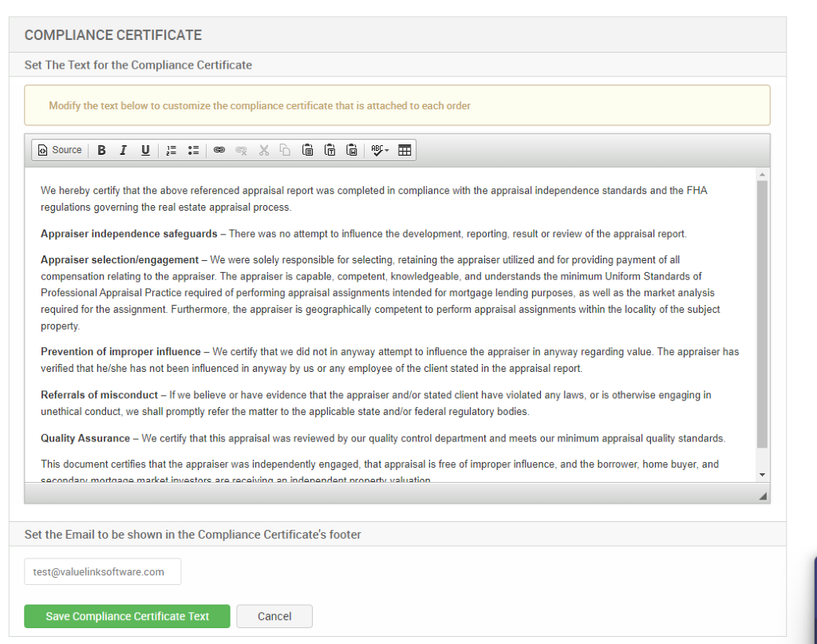Click the editor scrollbar down arrow

762,474
